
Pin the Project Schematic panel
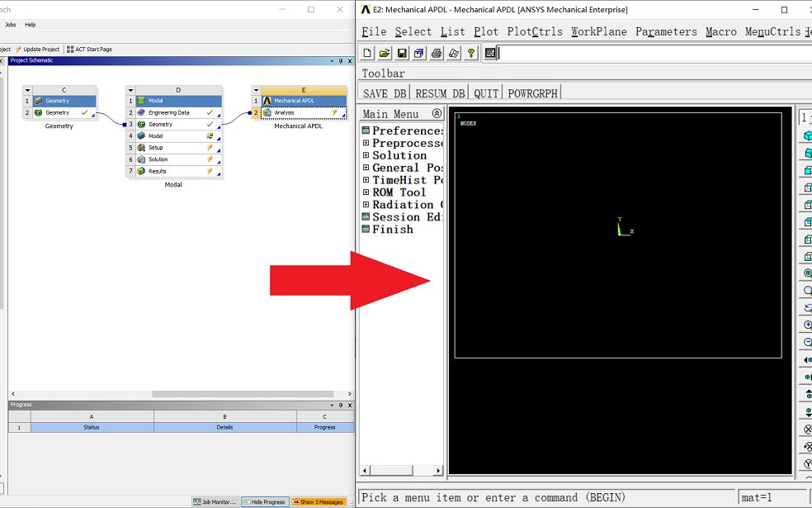341,60
